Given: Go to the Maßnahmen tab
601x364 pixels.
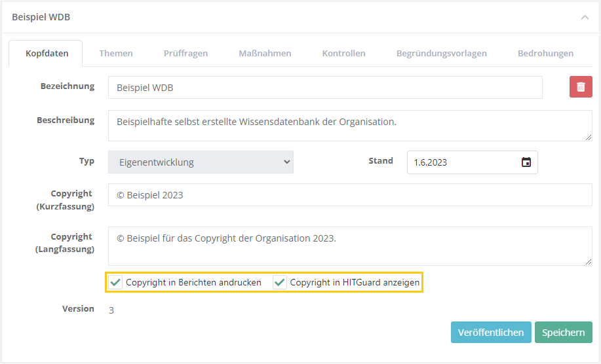Looking at the screenshot, I should click(265, 54).
